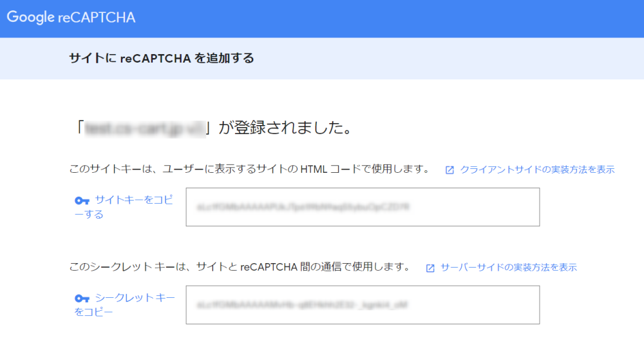Open サーバーサイドの実装方法を表示 link
This screenshot has width=644, height=354.
coord(509,267)
